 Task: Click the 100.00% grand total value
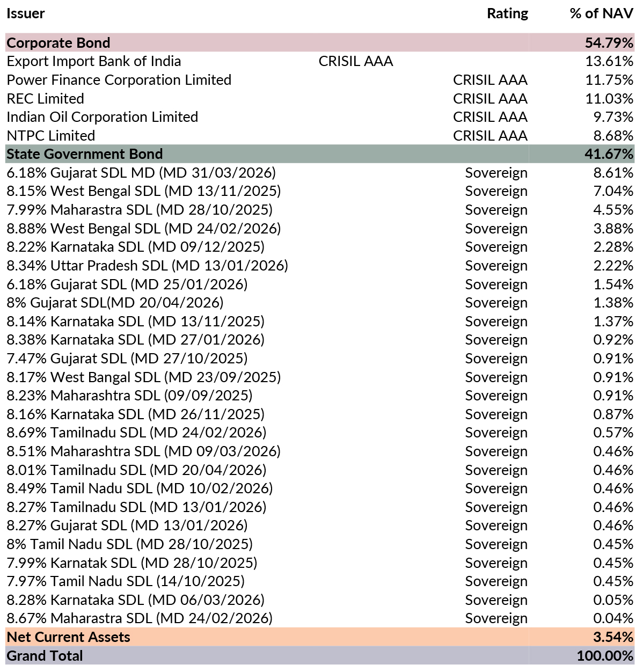[x=605, y=656]
